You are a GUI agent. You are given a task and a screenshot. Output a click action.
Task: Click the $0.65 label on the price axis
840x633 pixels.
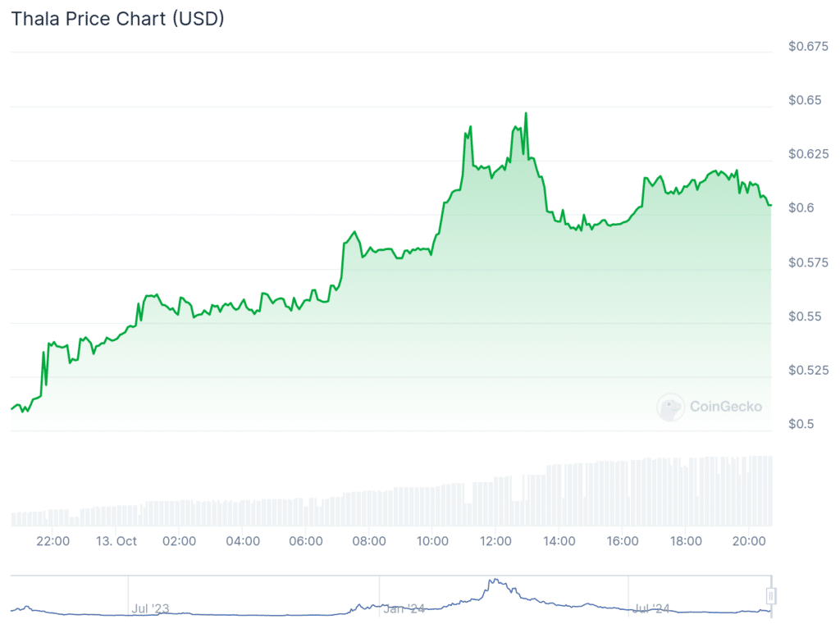coord(805,101)
